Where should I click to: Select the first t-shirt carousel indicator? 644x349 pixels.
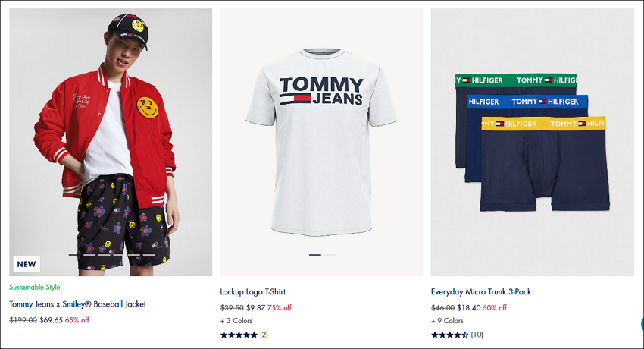coord(315,255)
